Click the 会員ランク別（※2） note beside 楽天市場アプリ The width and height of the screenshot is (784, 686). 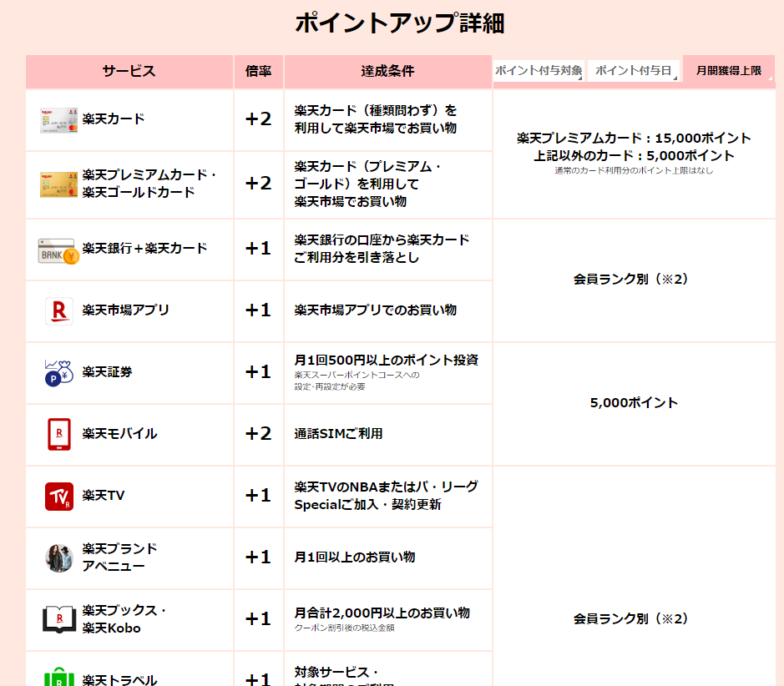tap(633, 280)
